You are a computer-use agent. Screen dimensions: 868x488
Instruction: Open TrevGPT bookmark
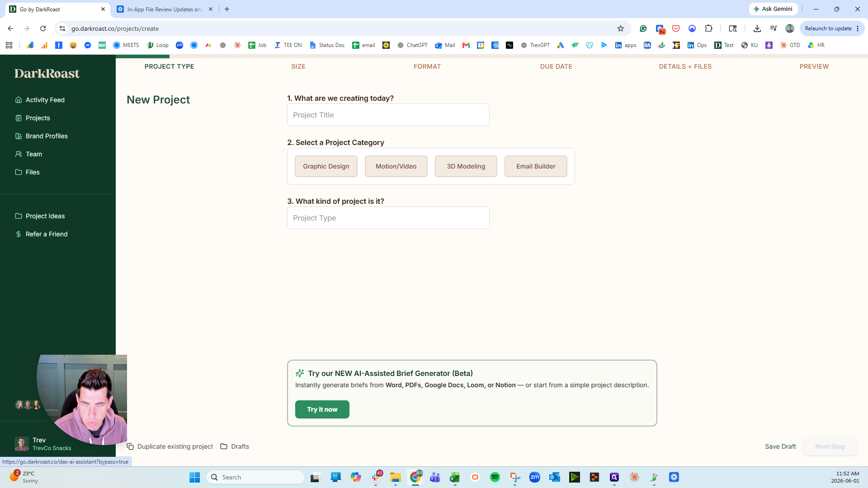coord(535,45)
